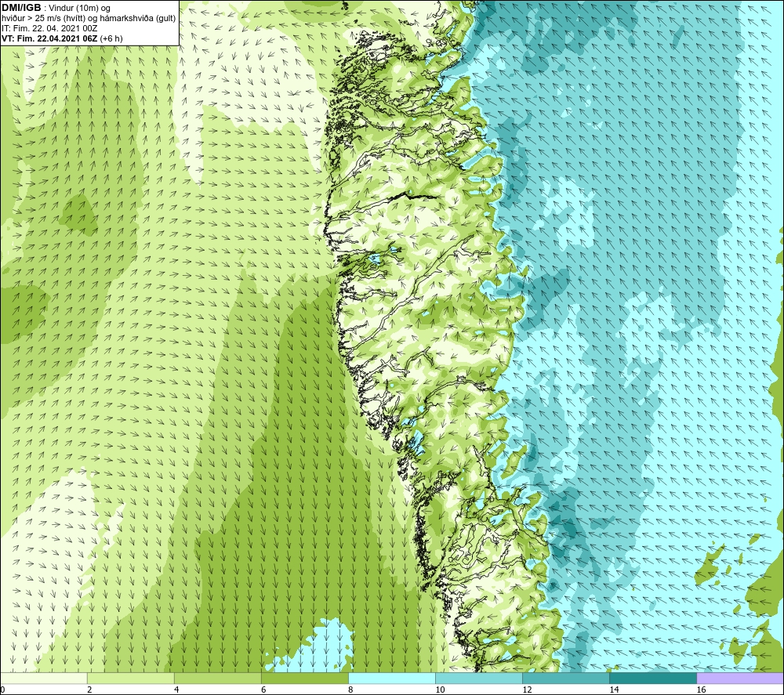The width and height of the screenshot is (784, 695).
Task: Click the 2–4 m/s light green legend swatch
Action: (x=131, y=678)
